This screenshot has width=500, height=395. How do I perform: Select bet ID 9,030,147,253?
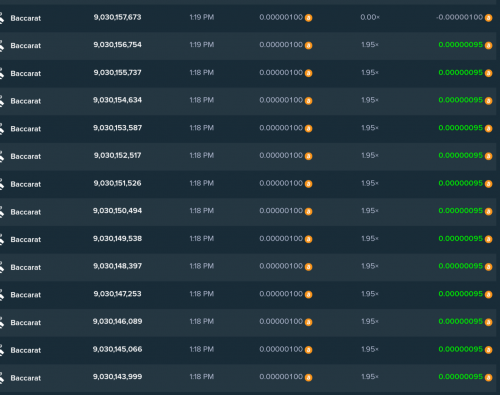coord(117,294)
